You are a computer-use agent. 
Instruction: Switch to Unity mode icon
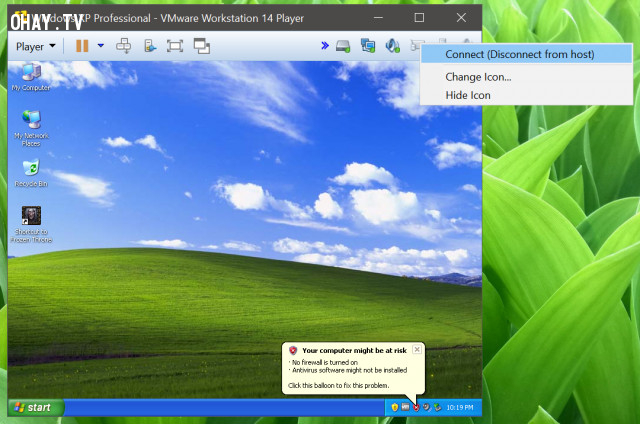[202, 46]
